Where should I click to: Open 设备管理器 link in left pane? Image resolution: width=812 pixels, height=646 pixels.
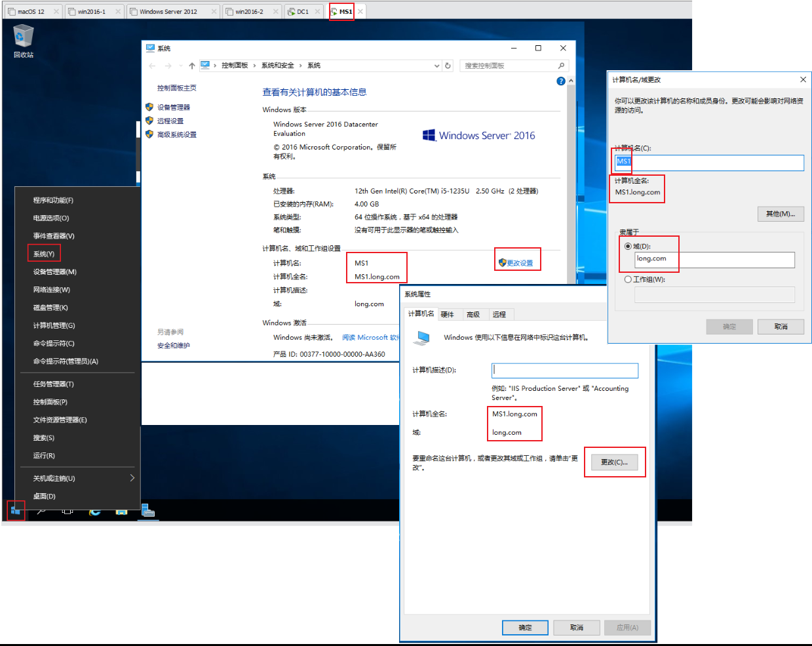point(173,107)
